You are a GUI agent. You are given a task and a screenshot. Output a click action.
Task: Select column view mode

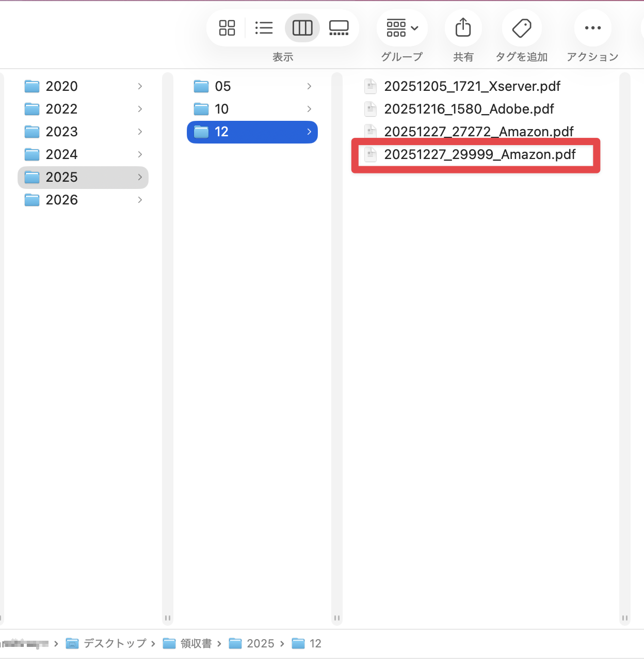(x=302, y=28)
